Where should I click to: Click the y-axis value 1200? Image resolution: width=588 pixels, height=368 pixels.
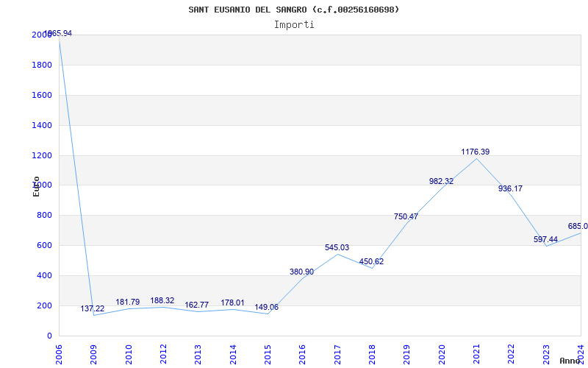coord(42,155)
